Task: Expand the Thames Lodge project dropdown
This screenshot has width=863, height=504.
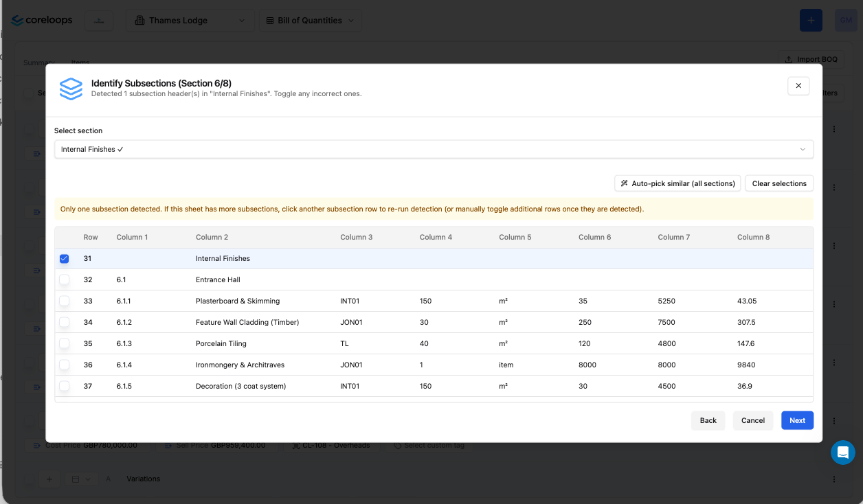Action: (x=190, y=21)
